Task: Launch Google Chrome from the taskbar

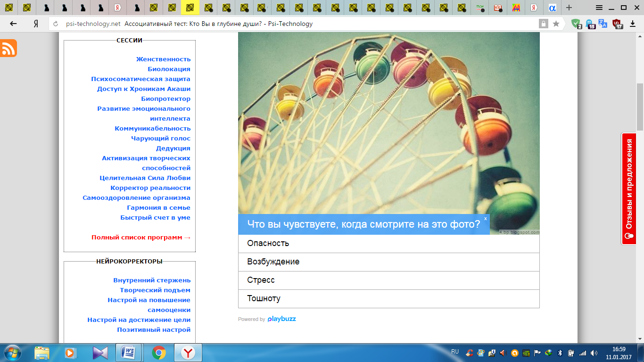Action: coord(159,353)
